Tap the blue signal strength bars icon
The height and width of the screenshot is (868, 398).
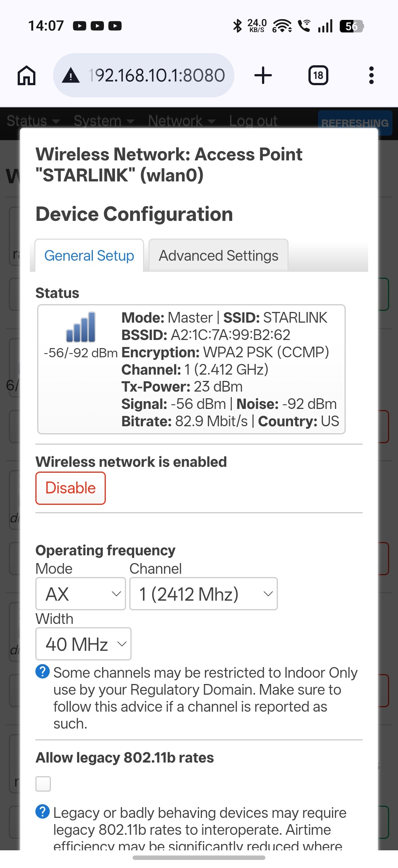pos(81,327)
